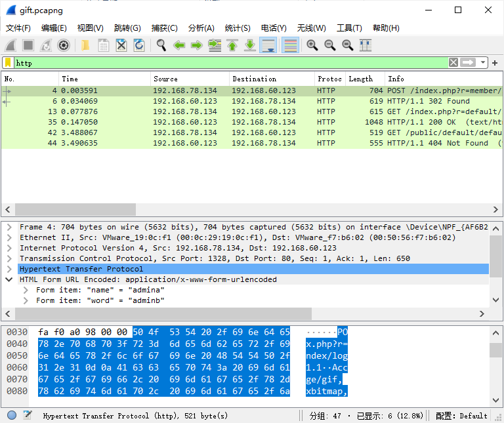Toggle packet list colorization
This screenshot has width=504, height=423.
(x=290, y=45)
